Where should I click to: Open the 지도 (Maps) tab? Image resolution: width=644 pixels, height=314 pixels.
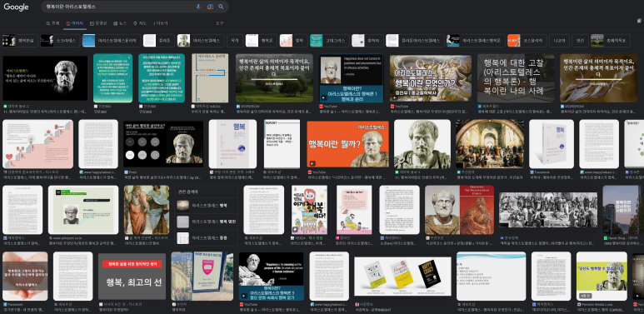(140, 23)
